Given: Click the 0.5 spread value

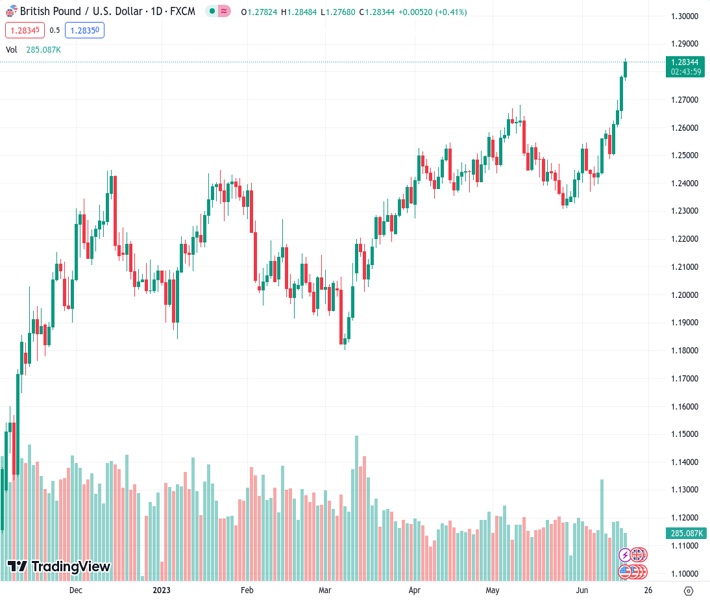Looking at the screenshot, I should [55, 30].
